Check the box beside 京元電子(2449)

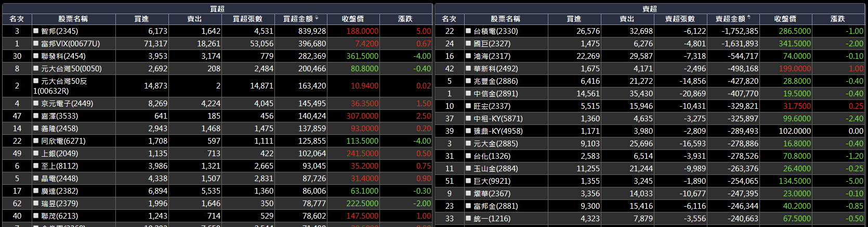coord(36,103)
